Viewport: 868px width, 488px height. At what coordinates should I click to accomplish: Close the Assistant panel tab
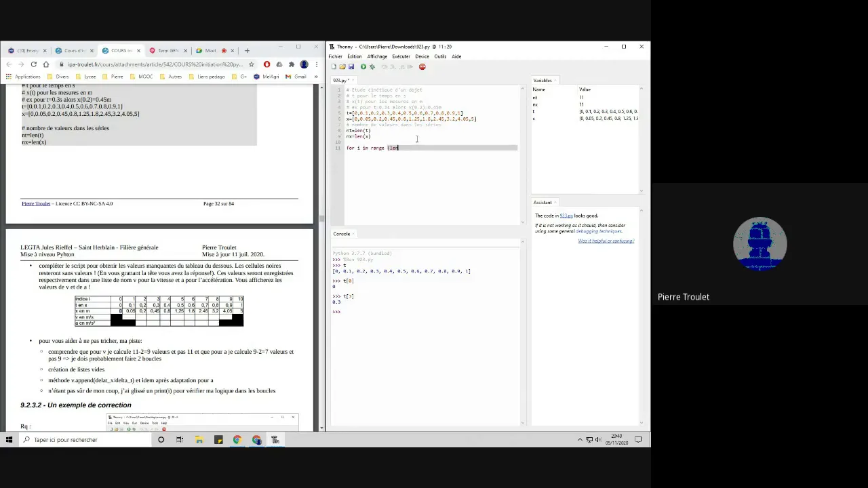556,202
